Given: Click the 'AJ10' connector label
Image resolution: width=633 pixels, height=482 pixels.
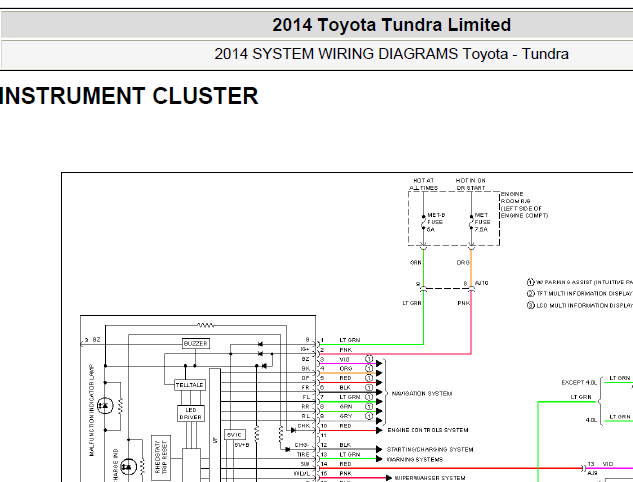Looking at the screenshot, I should [x=482, y=283].
